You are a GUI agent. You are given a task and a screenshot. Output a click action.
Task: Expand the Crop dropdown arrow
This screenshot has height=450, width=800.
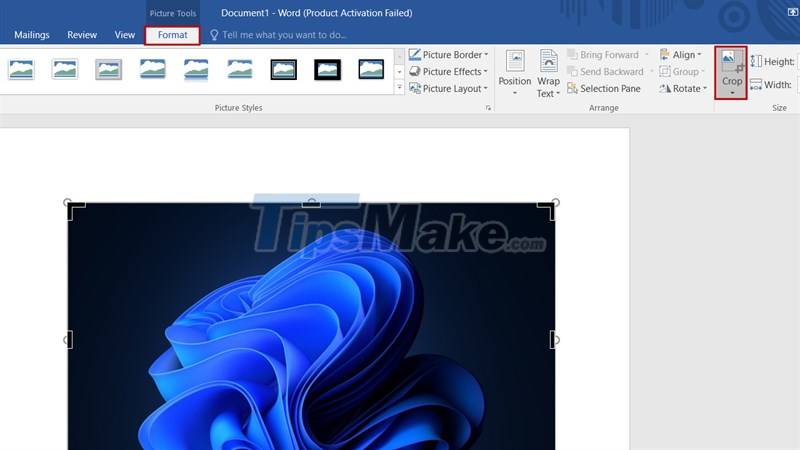[732, 93]
